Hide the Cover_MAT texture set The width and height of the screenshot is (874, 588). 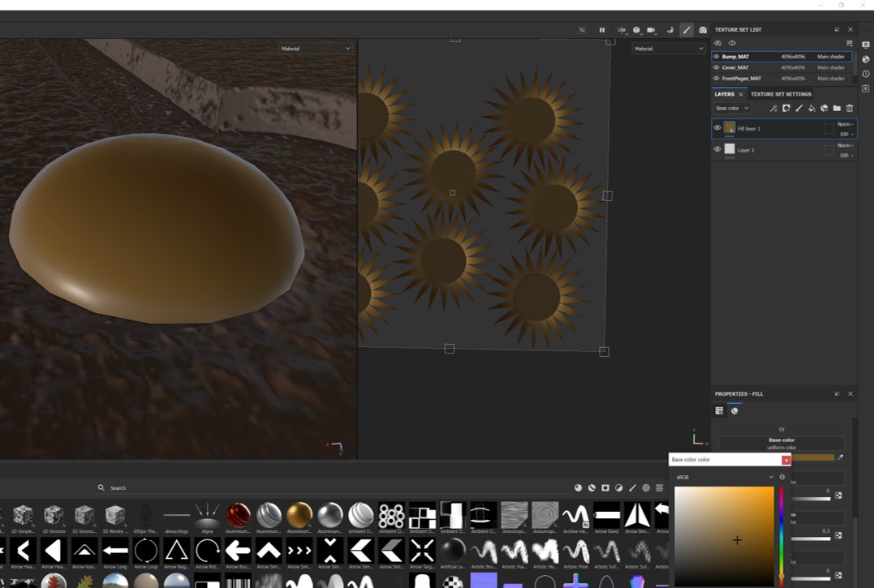716,67
